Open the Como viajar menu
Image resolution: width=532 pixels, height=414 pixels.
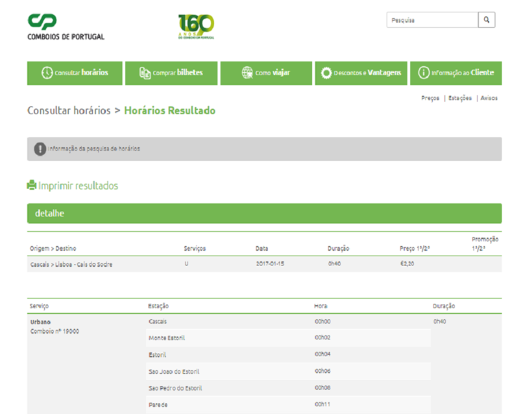click(x=264, y=73)
